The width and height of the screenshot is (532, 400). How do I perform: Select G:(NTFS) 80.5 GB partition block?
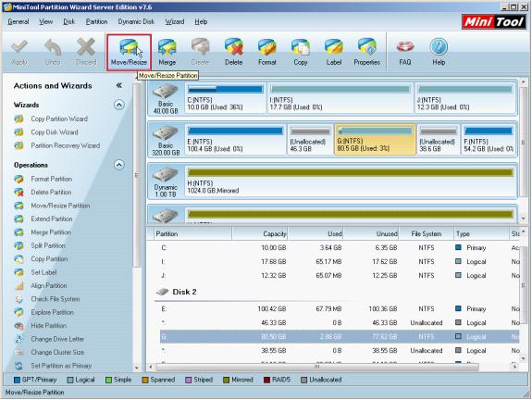[x=375, y=140]
